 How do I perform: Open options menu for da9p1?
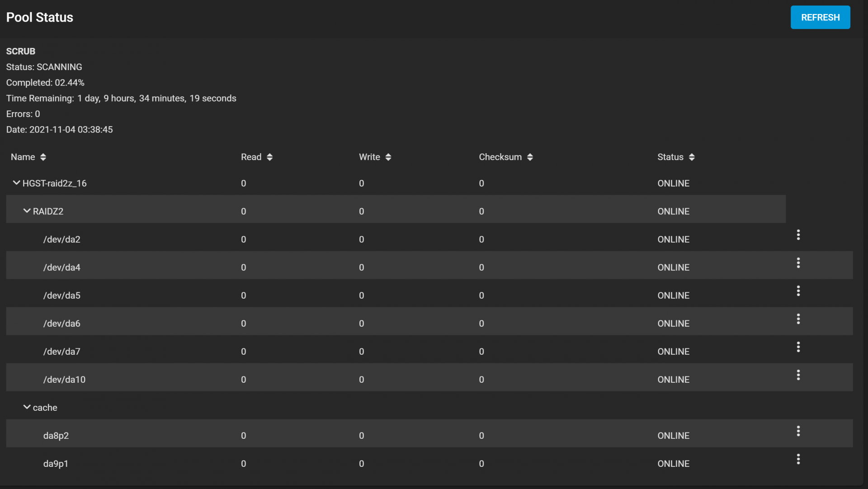point(798,459)
